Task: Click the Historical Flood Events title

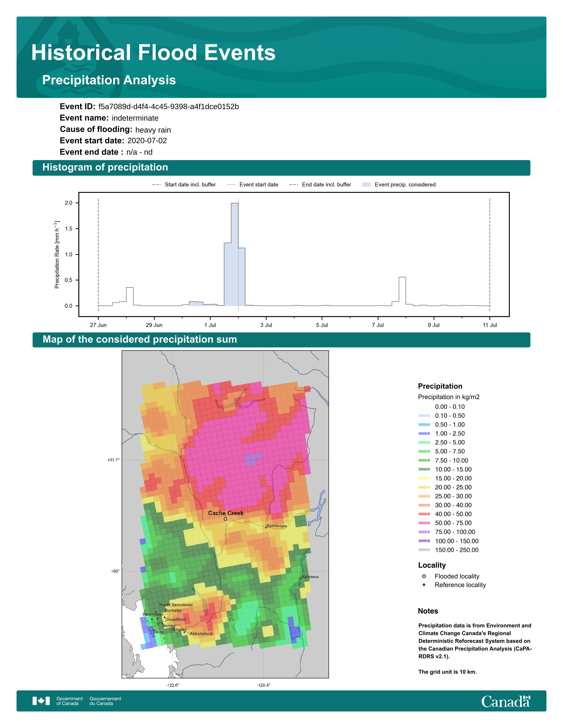Action: click(x=153, y=53)
